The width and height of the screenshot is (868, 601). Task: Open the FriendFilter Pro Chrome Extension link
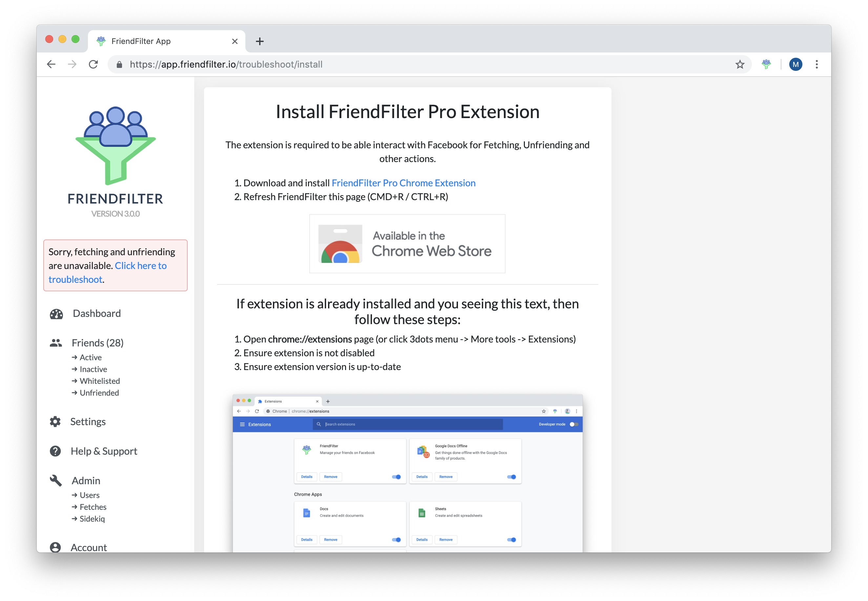pos(403,183)
